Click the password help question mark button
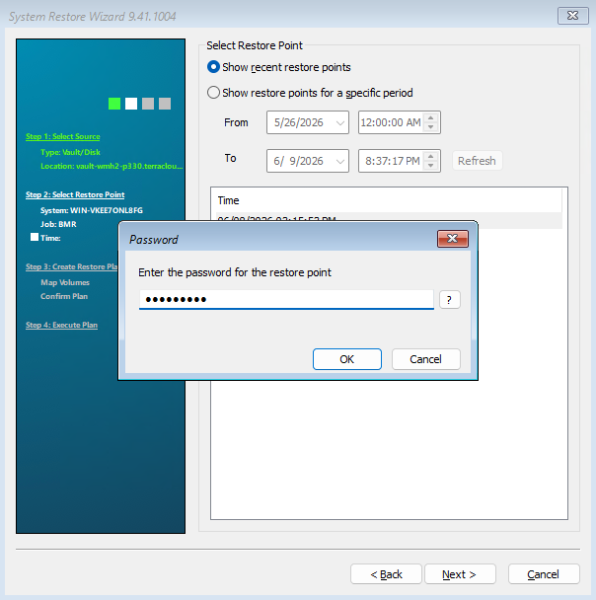Image resolution: width=596 pixels, height=600 pixels. (x=449, y=300)
